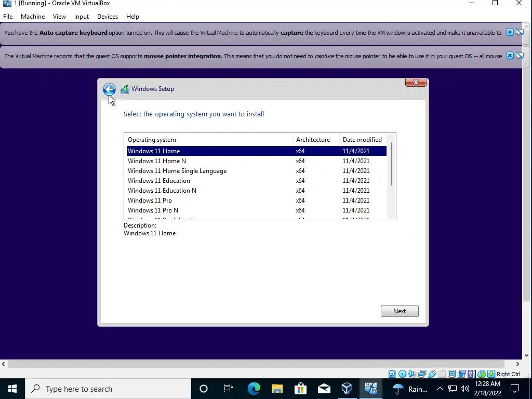The image size is (532, 399).
Task: Open Cortana circle on the taskbar
Action: tap(204, 389)
